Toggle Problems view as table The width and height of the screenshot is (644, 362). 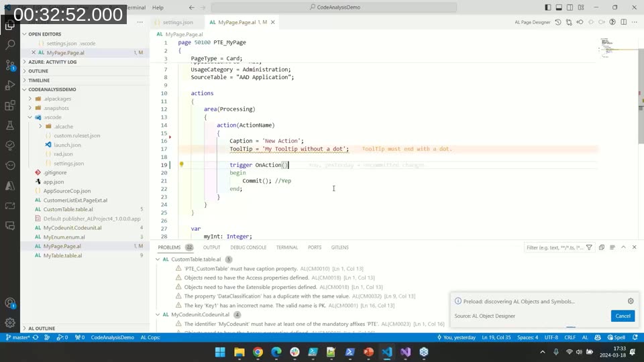pos(612,247)
